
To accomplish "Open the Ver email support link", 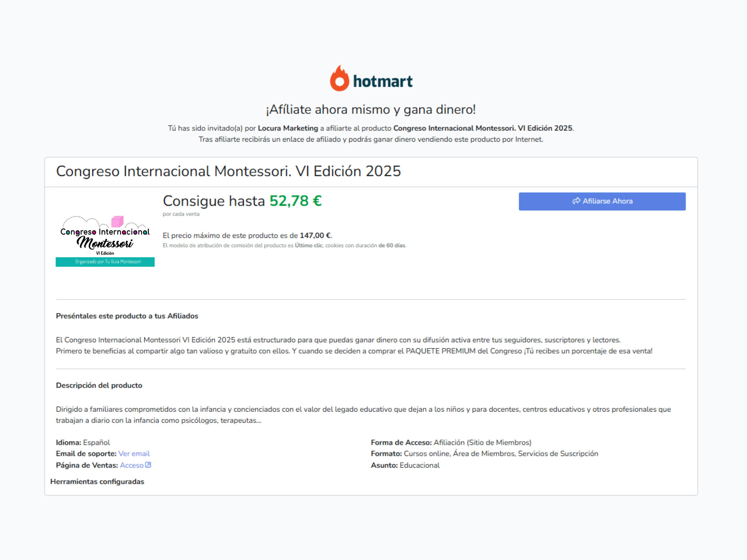I will (x=134, y=454).
